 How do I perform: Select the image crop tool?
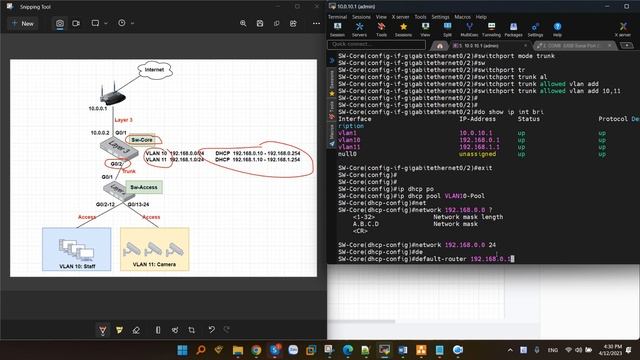(x=191, y=330)
